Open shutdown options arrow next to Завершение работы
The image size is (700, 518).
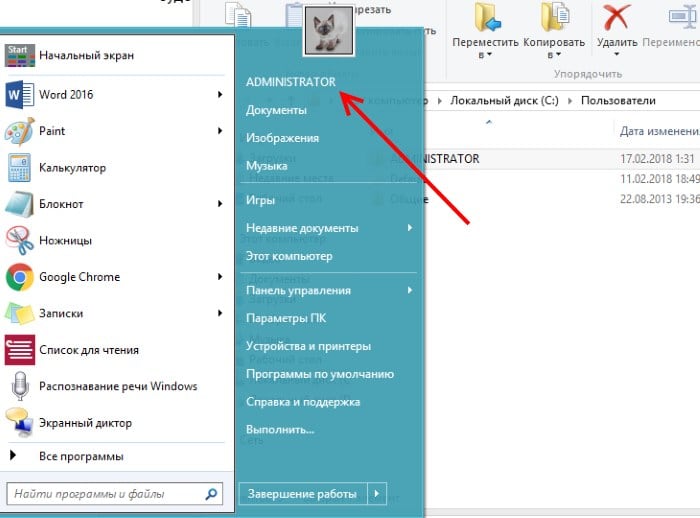pyautogui.click(x=376, y=494)
